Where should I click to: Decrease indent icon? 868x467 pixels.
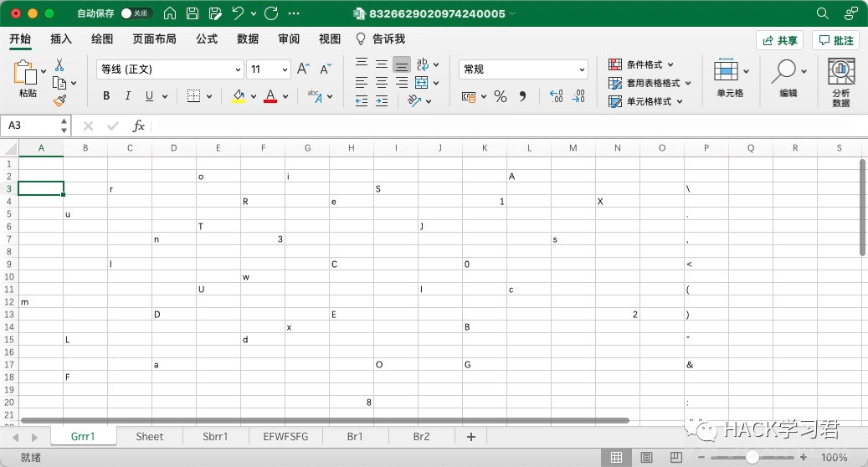pos(362,100)
